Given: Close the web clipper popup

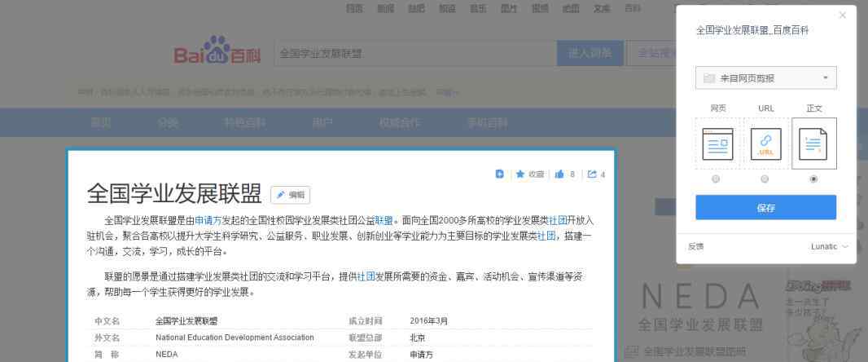Looking at the screenshot, I should (843, 15).
